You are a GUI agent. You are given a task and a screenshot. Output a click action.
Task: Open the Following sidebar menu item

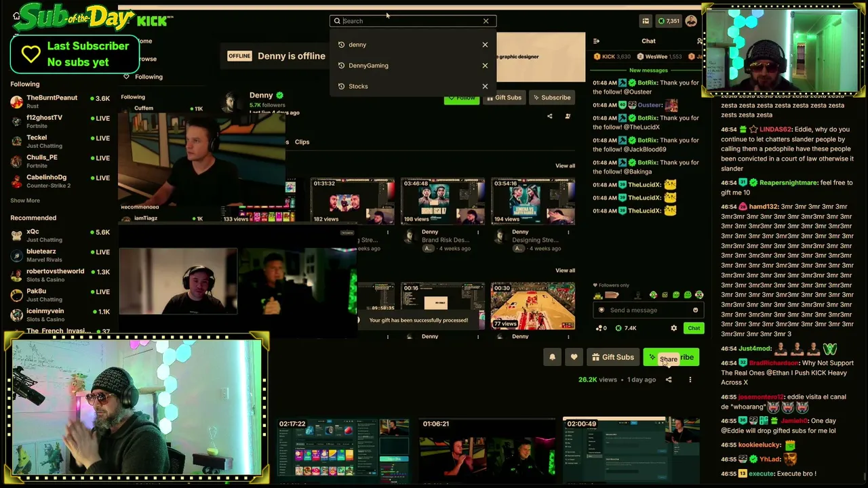tap(149, 77)
